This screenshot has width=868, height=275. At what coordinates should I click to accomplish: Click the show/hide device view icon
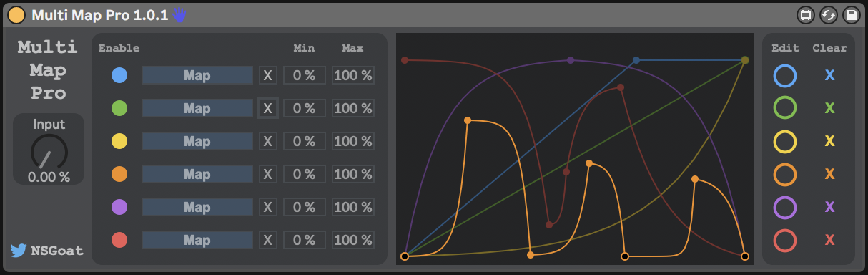pos(806,15)
